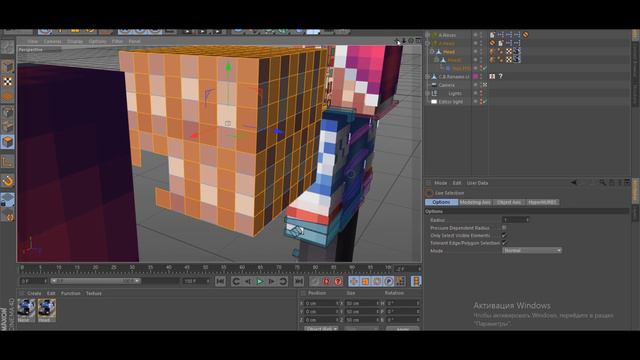Open viewport Filter menu

[x=117, y=41]
